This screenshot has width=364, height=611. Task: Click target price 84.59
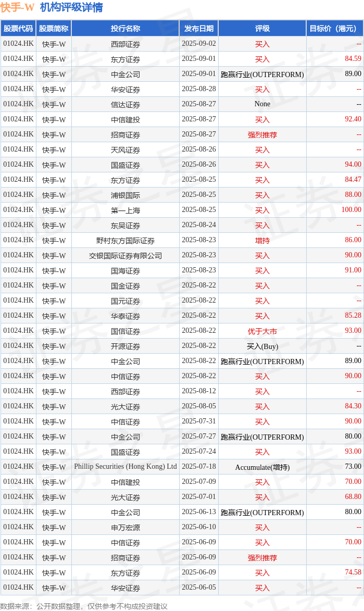(353, 58)
